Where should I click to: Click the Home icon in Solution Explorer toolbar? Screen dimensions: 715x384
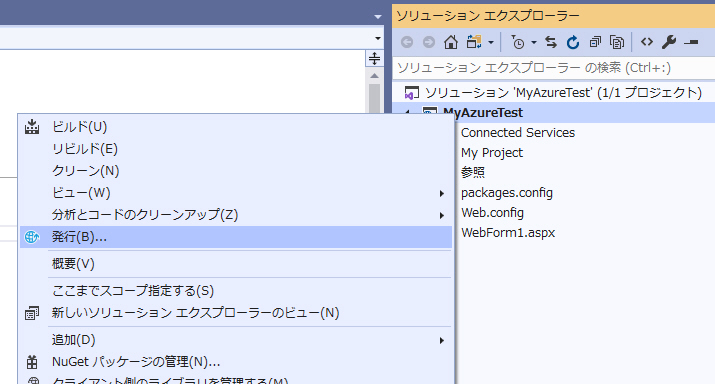[x=451, y=42]
